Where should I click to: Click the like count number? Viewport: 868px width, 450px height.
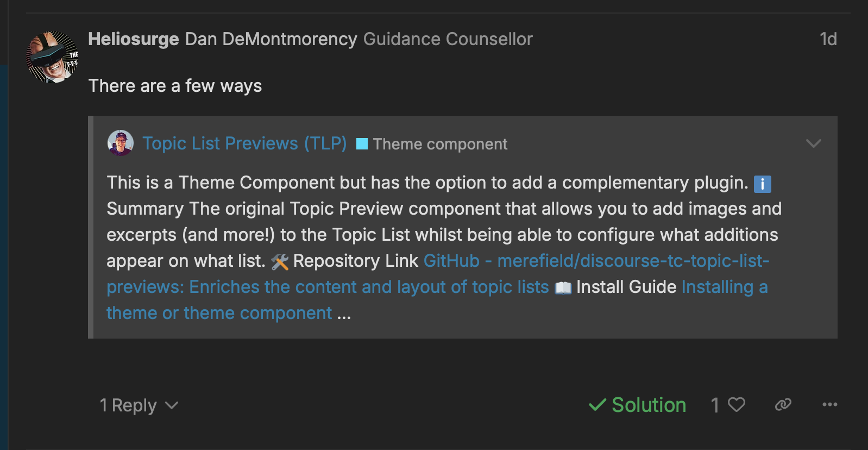coord(715,405)
